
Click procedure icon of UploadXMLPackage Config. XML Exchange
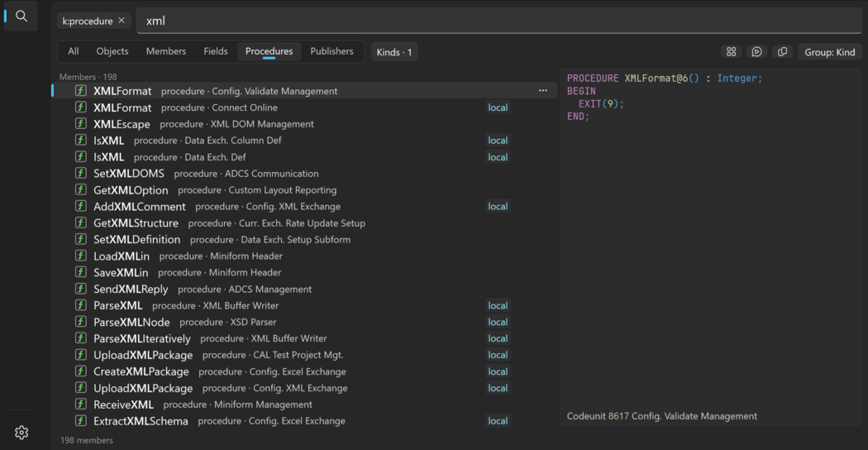tap(81, 388)
